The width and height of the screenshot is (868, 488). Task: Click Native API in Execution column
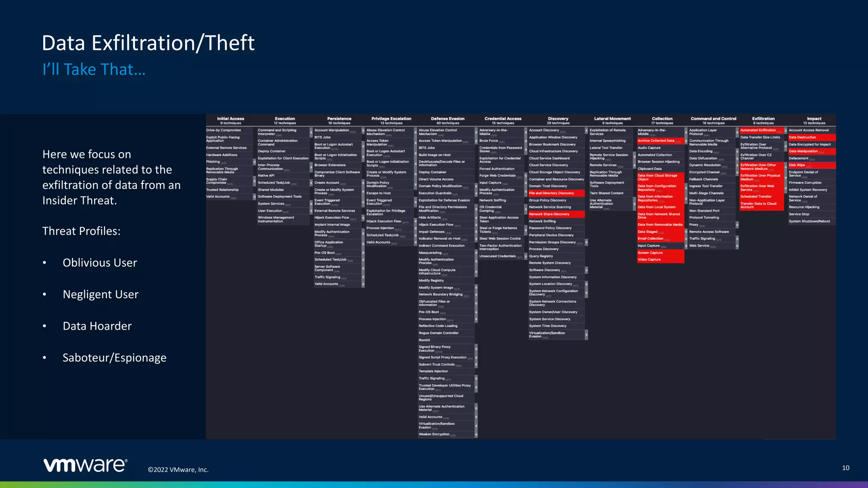(x=283, y=176)
